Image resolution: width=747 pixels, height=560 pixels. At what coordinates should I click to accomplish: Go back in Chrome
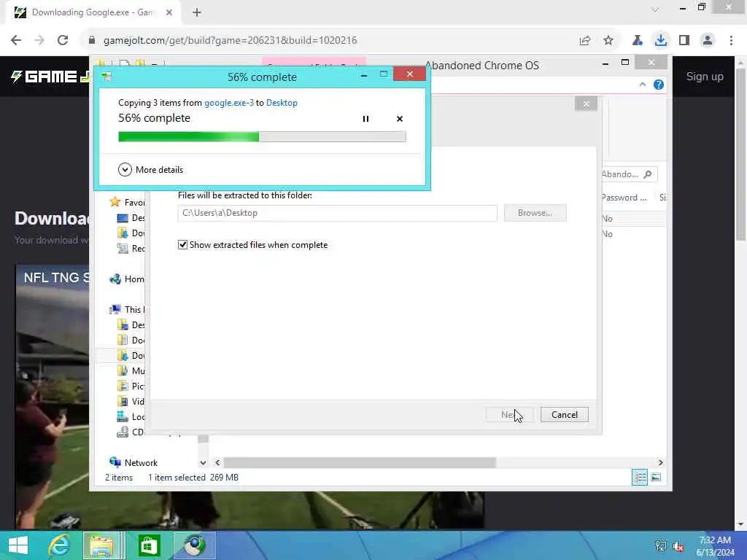click(16, 41)
